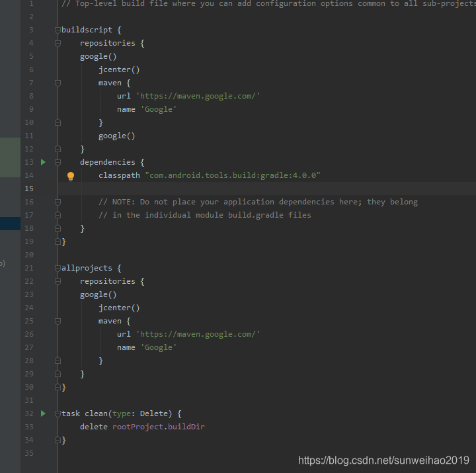Open the yellow lightbulb quick-fix on classpath line

click(71, 176)
